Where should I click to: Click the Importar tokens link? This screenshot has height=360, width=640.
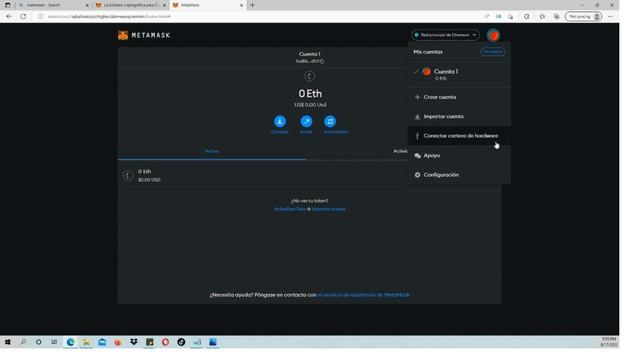pyautogui.click(x=329, y=209)
